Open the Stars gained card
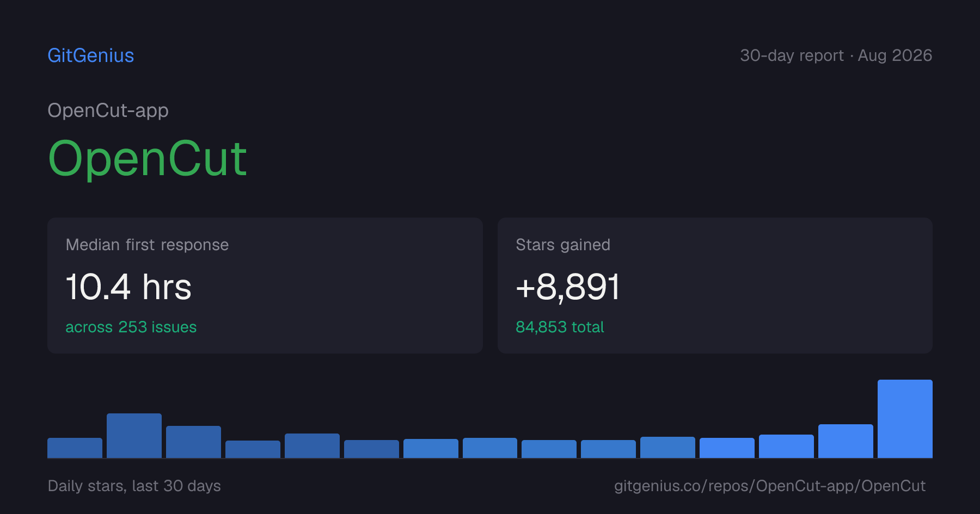The height and width of the screenshot is (514, 980). point(715,286)
